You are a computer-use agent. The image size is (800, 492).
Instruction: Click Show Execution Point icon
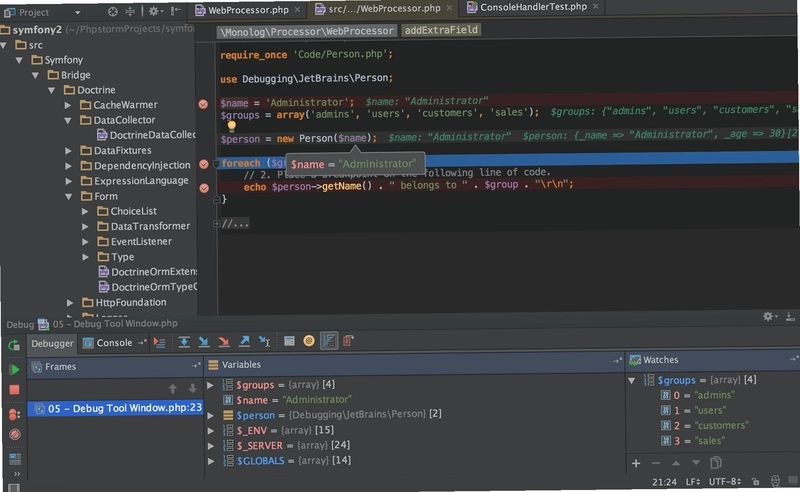(x=159, y=342)
